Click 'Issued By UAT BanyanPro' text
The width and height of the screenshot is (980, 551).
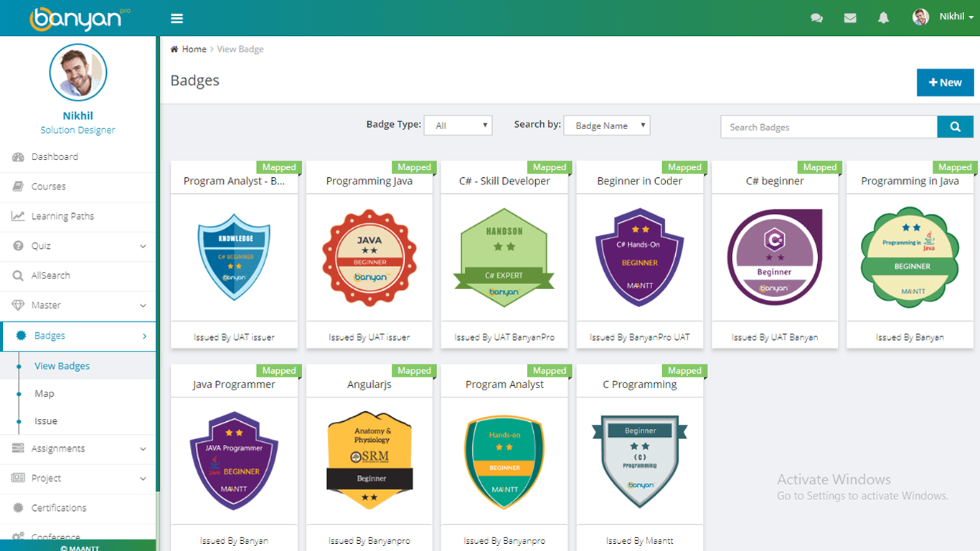click(504, 337)
